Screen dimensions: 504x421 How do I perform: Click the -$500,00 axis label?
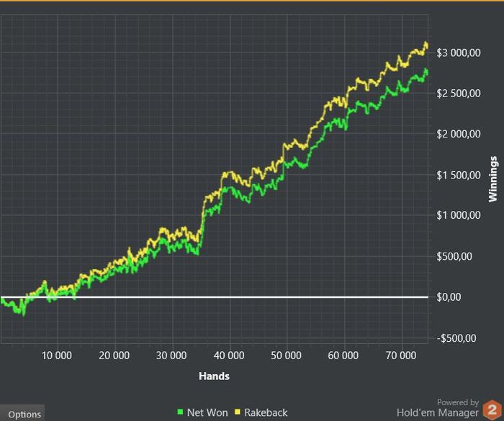pyautogui.click(x=456, y=338)
